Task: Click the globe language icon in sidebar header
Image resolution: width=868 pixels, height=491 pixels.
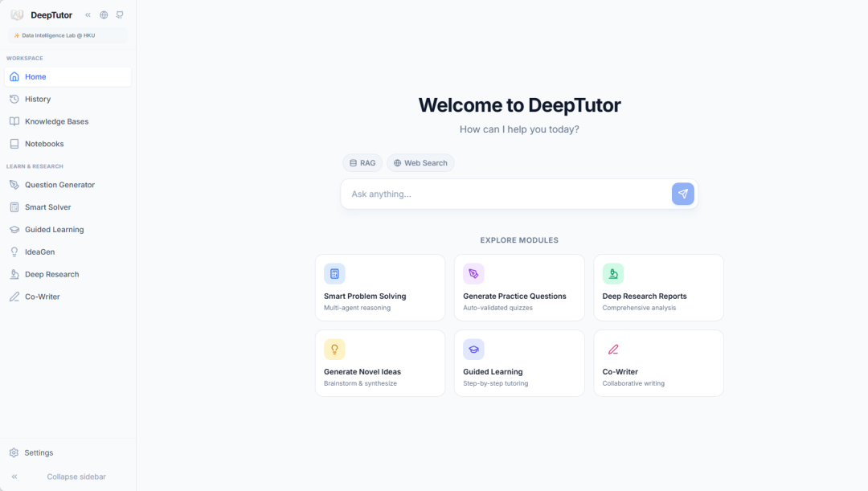Action: point(104,14)
